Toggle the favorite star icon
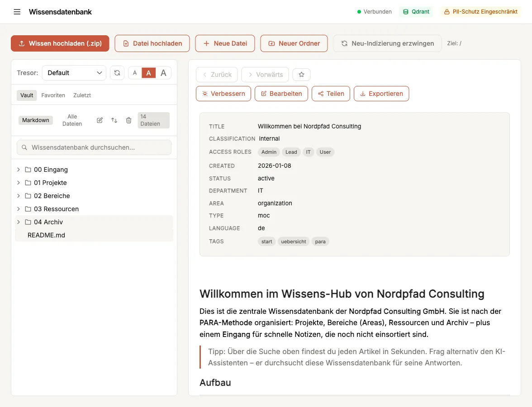This screenshot has height=407, width=532. coord(302,75)
